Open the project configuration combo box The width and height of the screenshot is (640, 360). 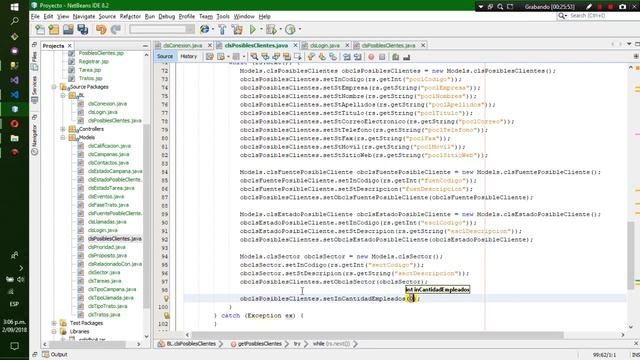point(162,29)
